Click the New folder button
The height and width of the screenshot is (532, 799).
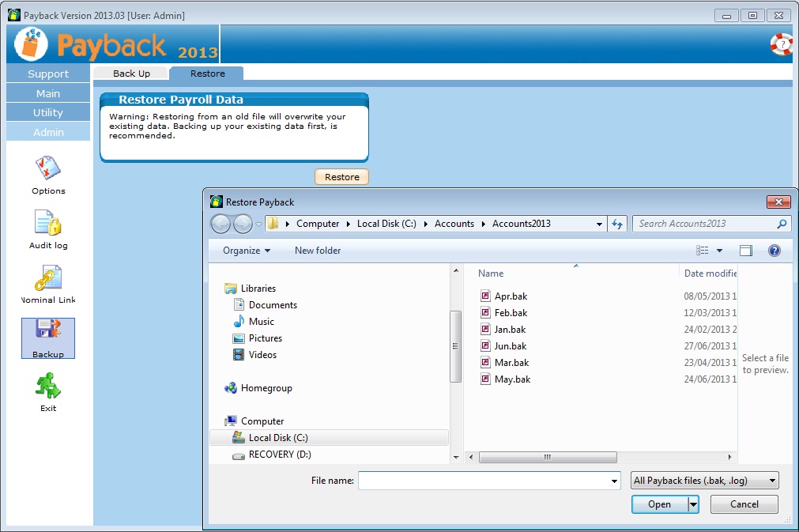click(318, 251)
